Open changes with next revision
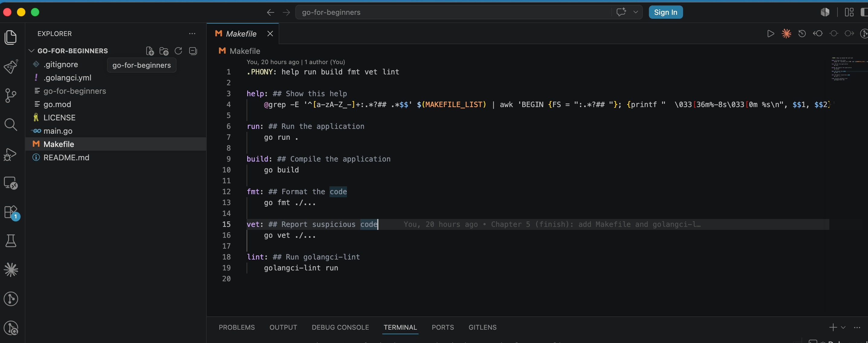868x343 pixels. coord(849,34)
